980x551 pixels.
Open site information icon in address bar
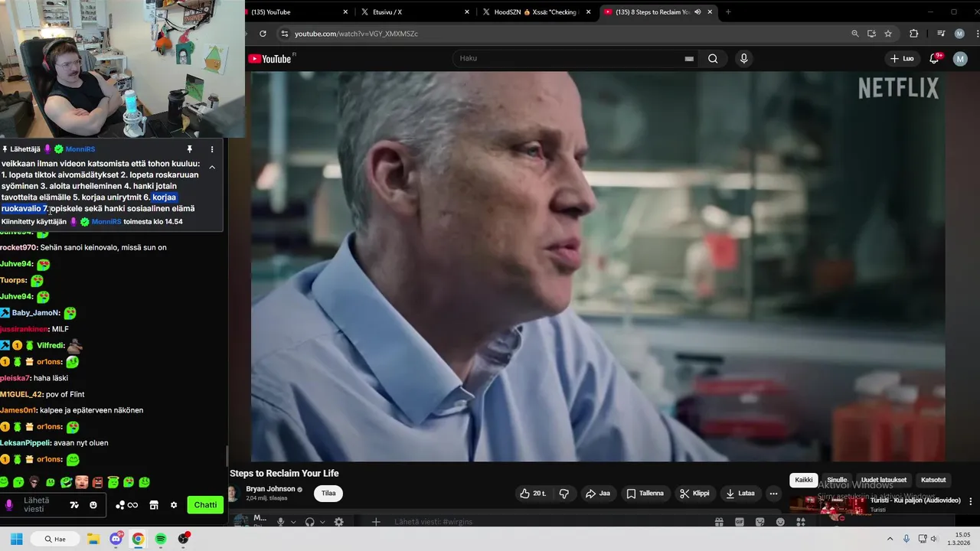pos(285,34)
